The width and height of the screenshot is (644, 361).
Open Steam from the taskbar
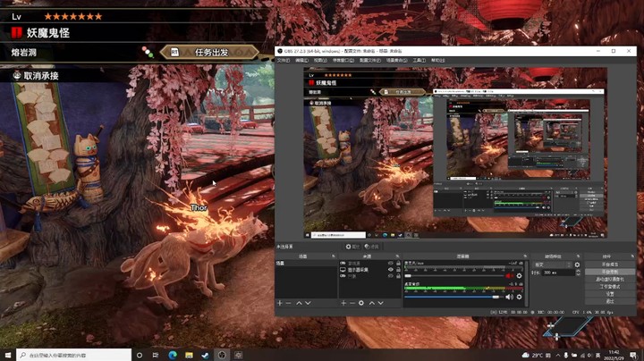coord(206,355)
